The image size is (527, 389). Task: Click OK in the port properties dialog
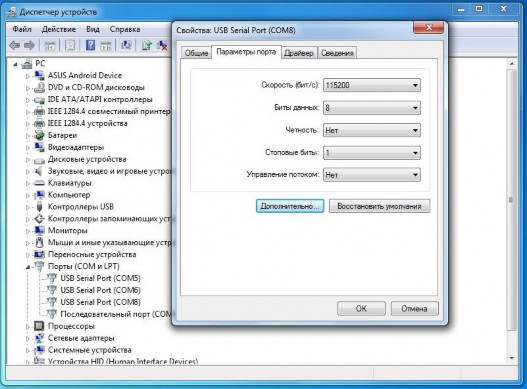tap(361, 309)
